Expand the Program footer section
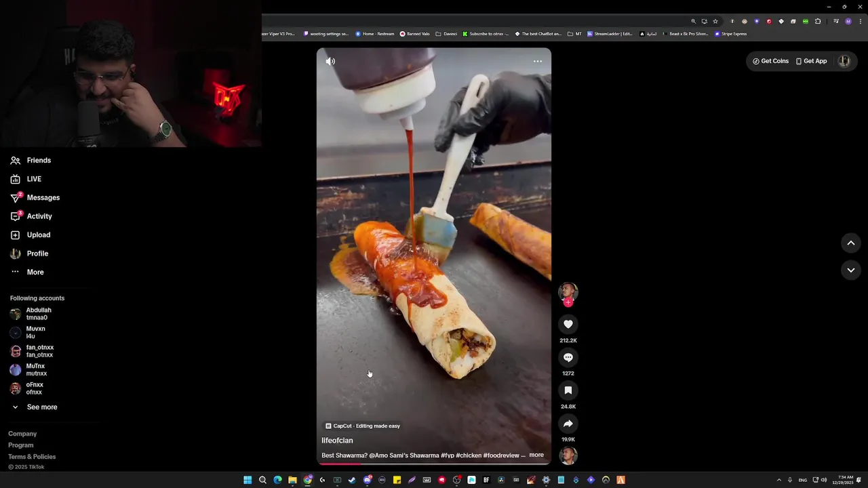Viewport: 868px width, 488px height. pos(21,445)
